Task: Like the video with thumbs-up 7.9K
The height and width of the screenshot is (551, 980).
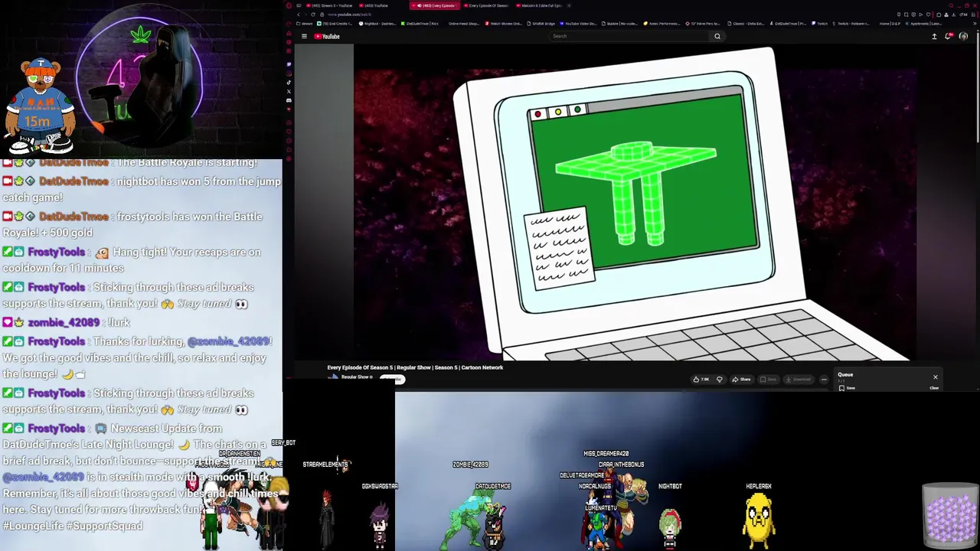Action: point(701,380)
